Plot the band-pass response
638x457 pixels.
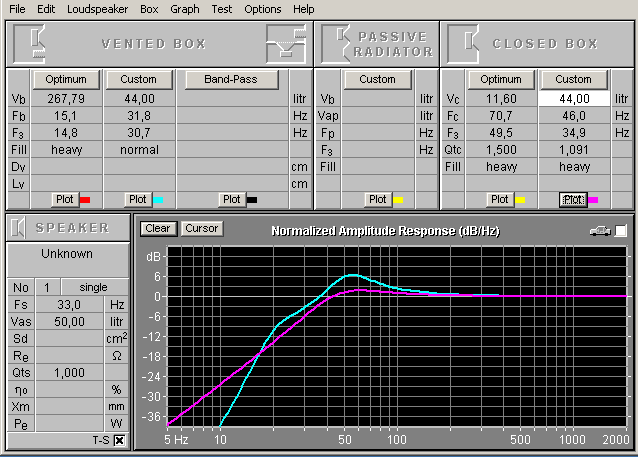click(232, 199)
